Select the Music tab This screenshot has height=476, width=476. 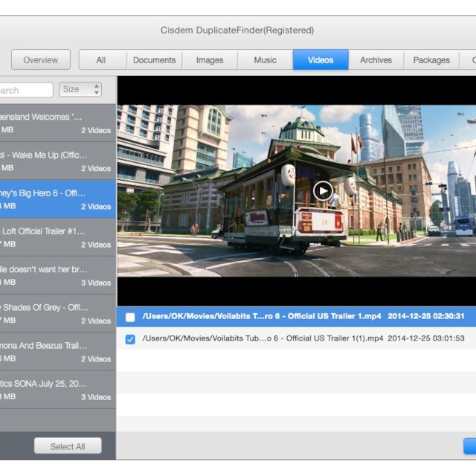[x=265, y=60]
